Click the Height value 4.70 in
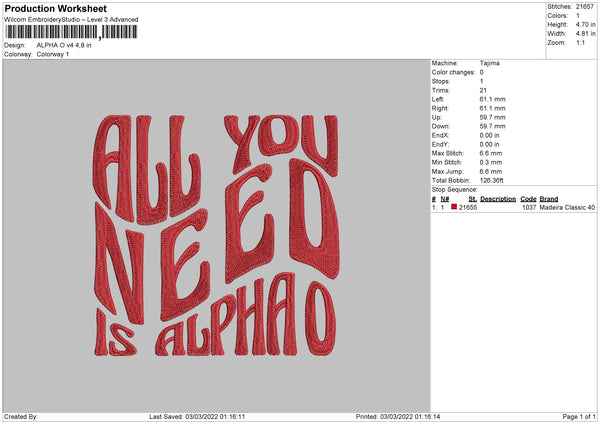 pyautogui.click(x=585, y=24)
